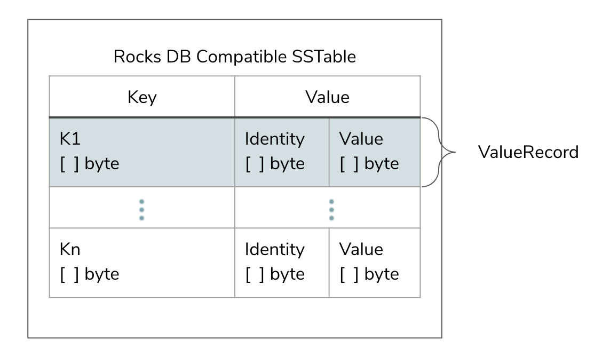
Task: Click the vertical ellipsis in the Value column
Action: tap(331, 209)
